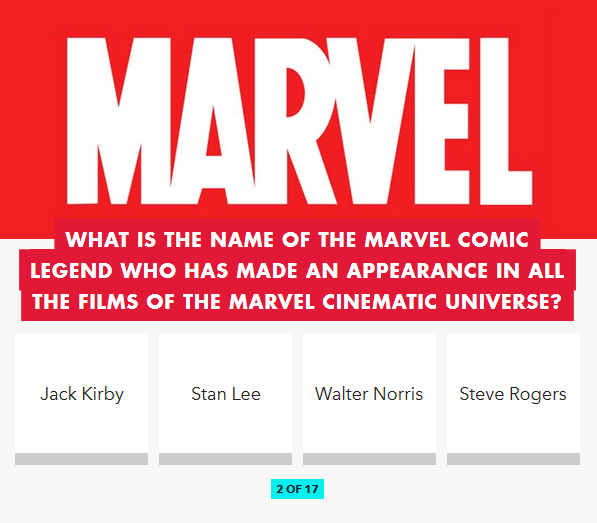597x523 pixels.
Task: Click gray bar beneath Stan Lee card
Action: click(x=225, y=459)
